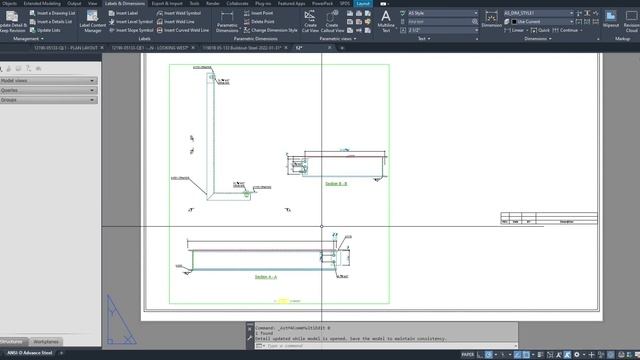Expand Management panel arrow

coord(42,39)
